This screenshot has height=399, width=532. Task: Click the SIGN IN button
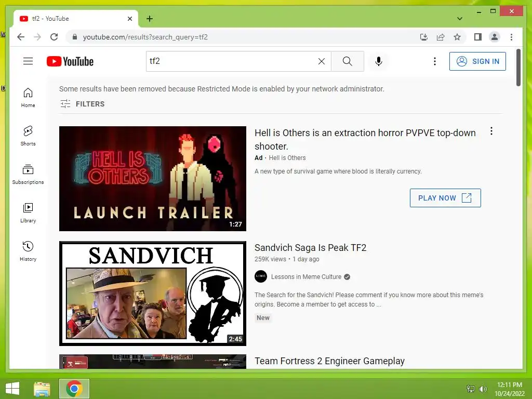(477, 61)
